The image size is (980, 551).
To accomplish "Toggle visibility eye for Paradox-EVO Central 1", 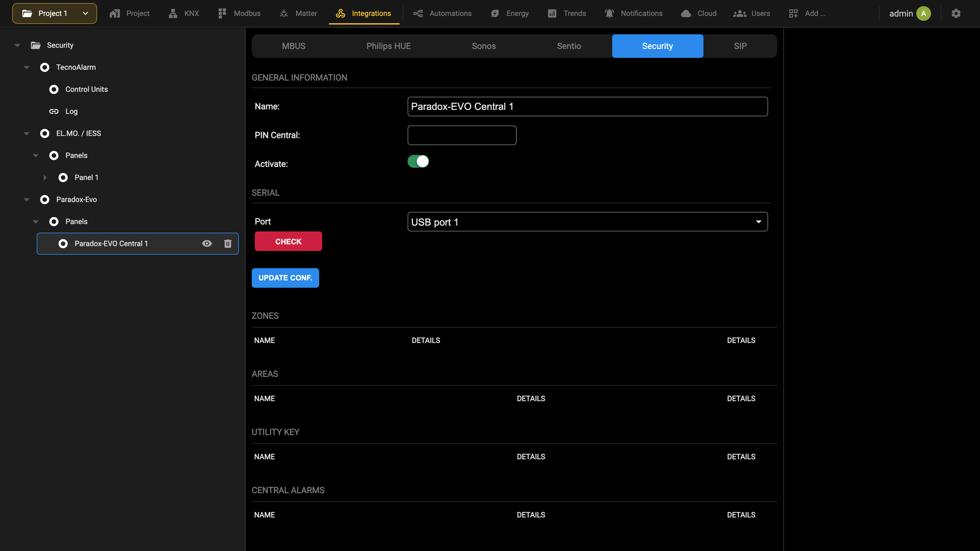I will 207,244.
